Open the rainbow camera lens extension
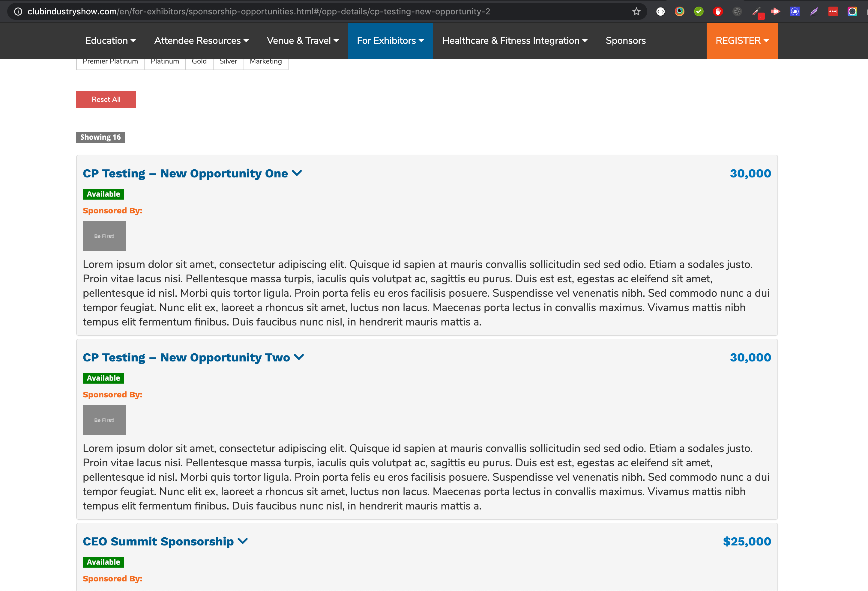The width and height of the screenshot is (868, 591). [852, 12]
